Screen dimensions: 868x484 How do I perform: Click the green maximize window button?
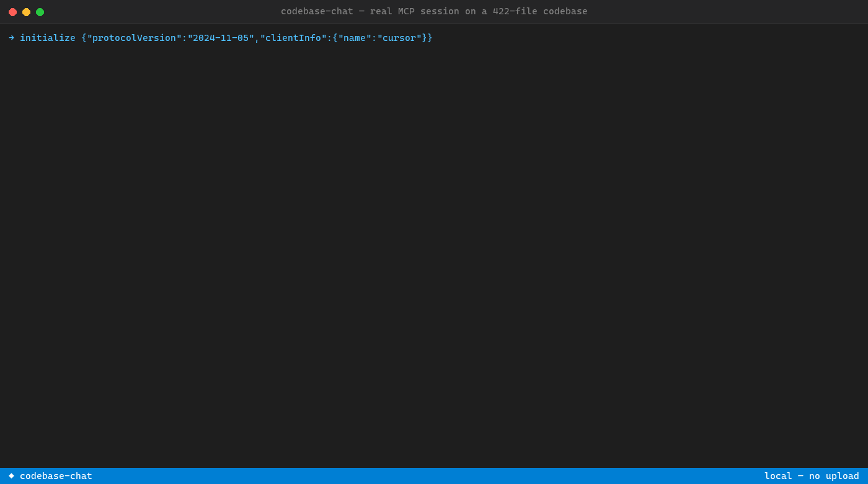[x=40, y=12]
